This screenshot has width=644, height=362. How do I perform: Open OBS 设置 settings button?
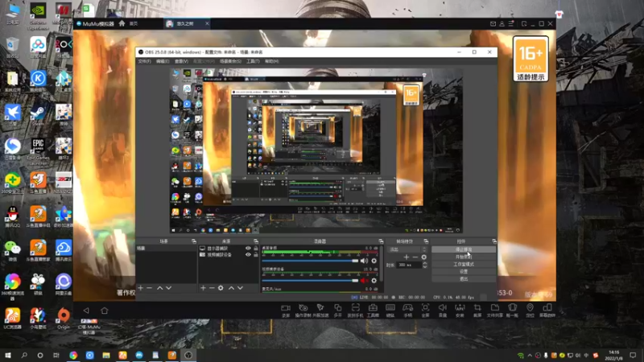[x=464, y=272]
